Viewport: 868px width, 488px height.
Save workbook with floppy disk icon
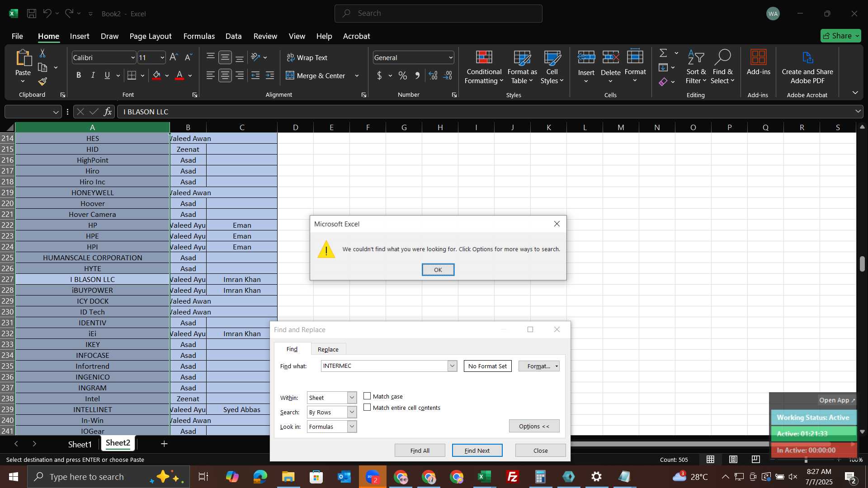[32, 14]
